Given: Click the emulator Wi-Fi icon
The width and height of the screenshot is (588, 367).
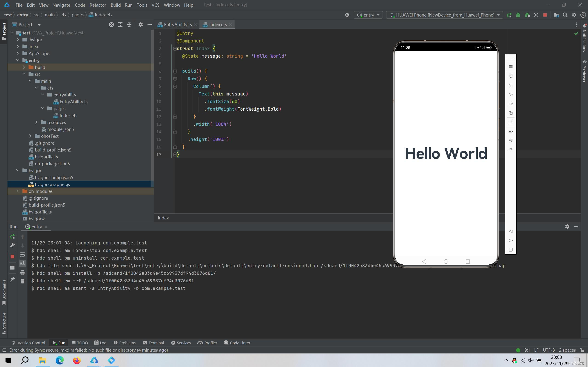Looking at the screenshot, I should 511,150.
